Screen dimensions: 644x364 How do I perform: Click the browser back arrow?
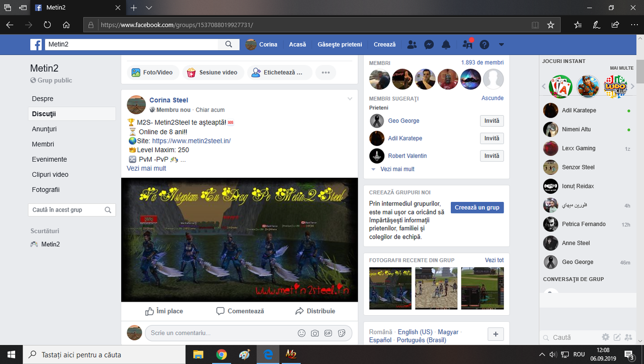click(x=10, y=25)
